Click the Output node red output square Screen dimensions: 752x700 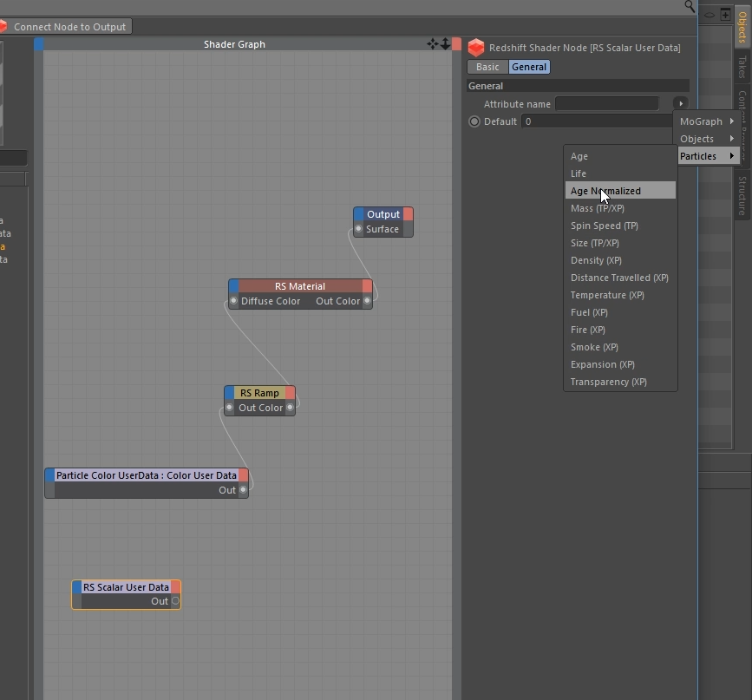pyautogui.click(x=409, y=214)
